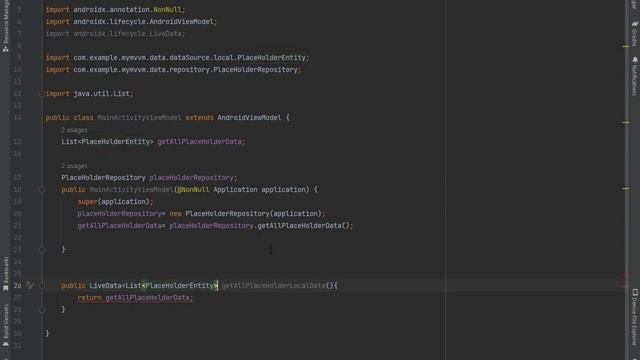The image size is (640, 360).
Task: Click MainActivityViewModel in the class declaration
Action: click(x=139, y=118)
